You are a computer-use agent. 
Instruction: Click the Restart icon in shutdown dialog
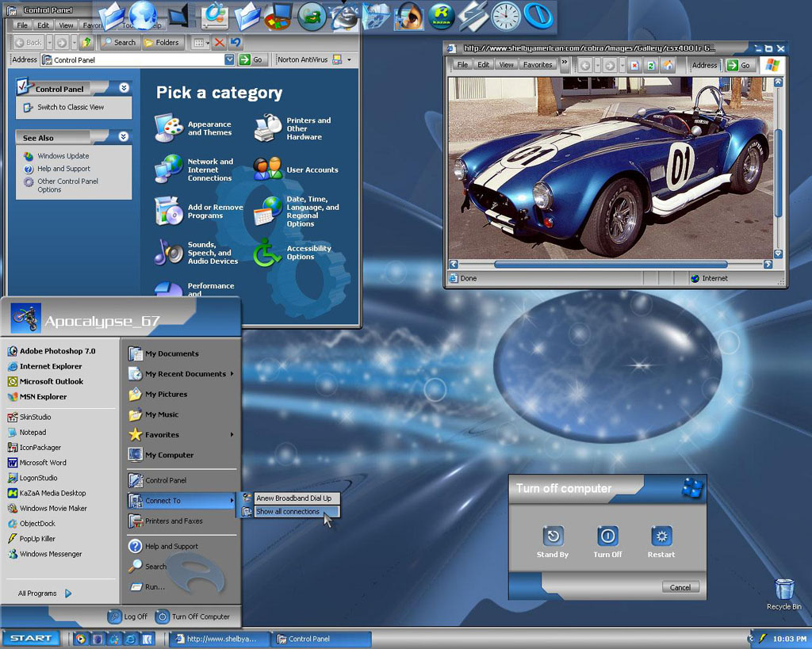[x=661, y=536]
